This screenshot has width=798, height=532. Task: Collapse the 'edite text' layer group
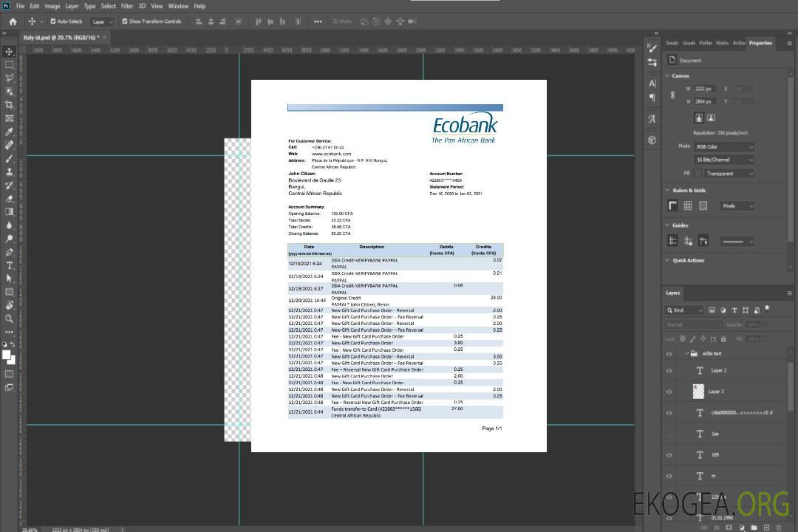click(686, 353)
